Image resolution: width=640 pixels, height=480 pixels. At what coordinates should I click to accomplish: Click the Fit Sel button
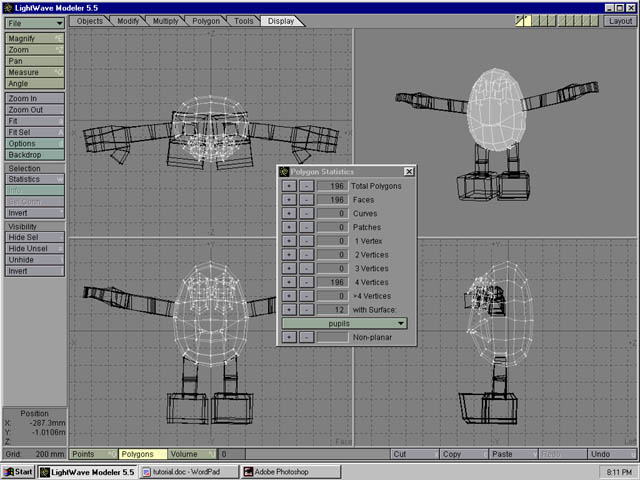click(x=34, y=132)
